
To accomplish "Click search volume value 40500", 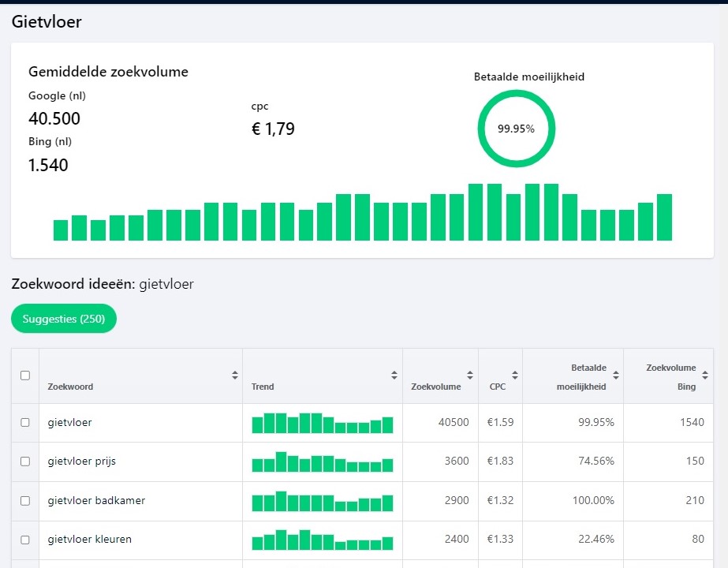I will pos(454,422).
